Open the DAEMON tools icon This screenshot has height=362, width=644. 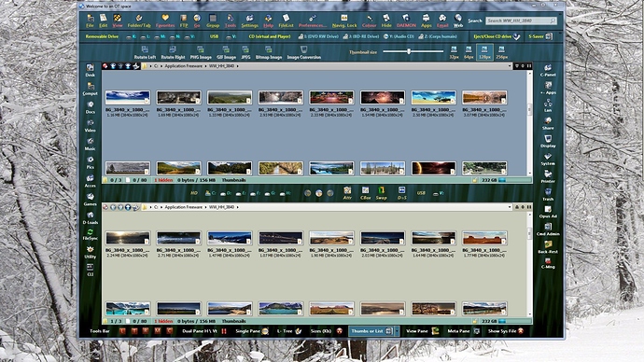click(406, 21)
